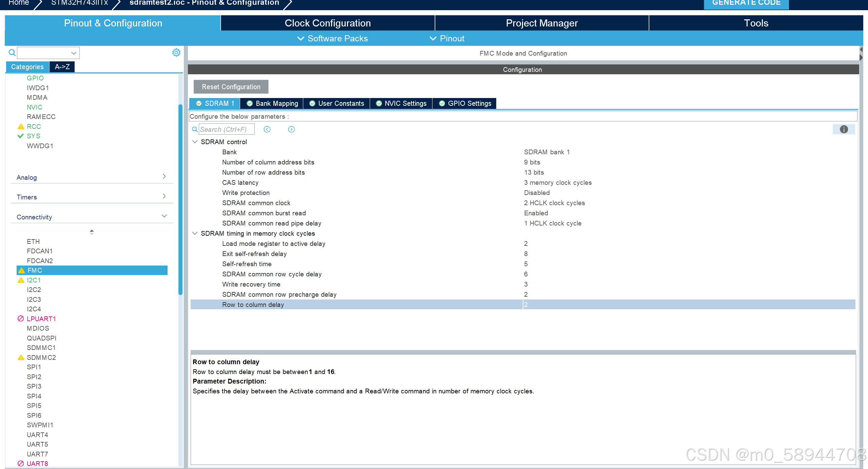Click the info icon at right of the parameter search bar
Viewport: 868px width, 469px height.
tap(844, 129)
